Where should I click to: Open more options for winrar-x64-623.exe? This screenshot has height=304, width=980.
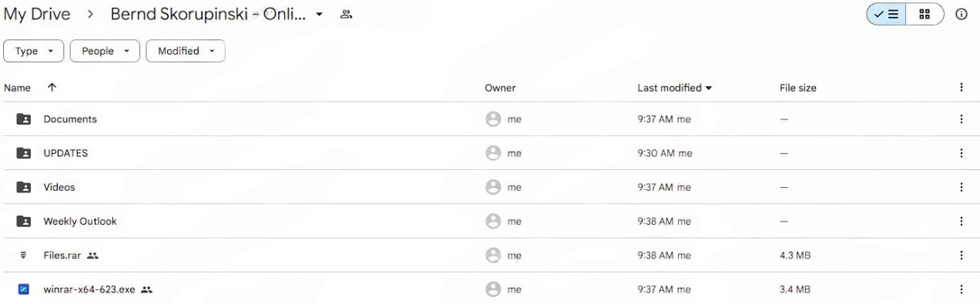coord(961,289)
